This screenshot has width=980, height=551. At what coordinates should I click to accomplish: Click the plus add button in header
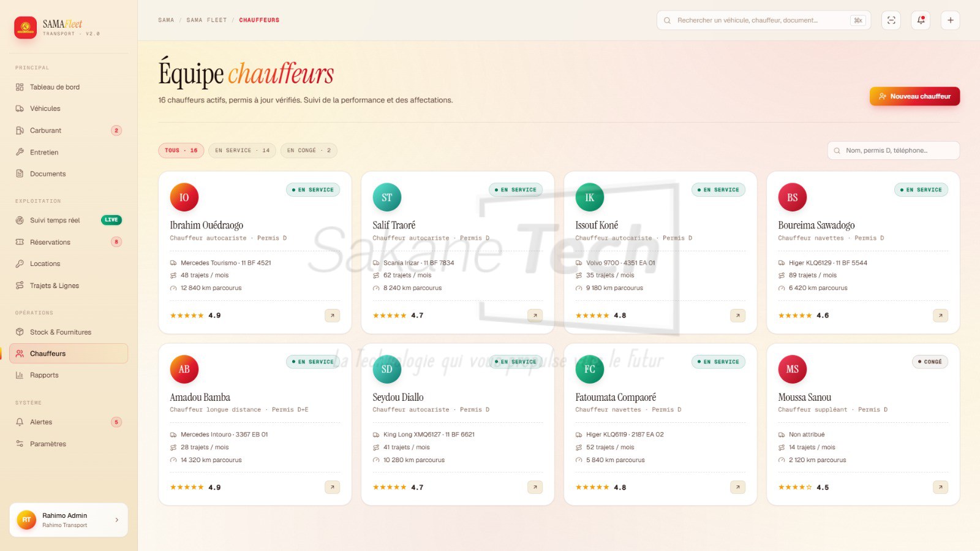950,20
